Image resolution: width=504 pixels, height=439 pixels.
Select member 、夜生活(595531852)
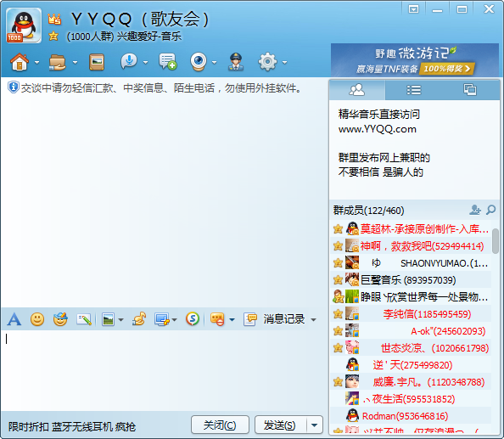411,399
